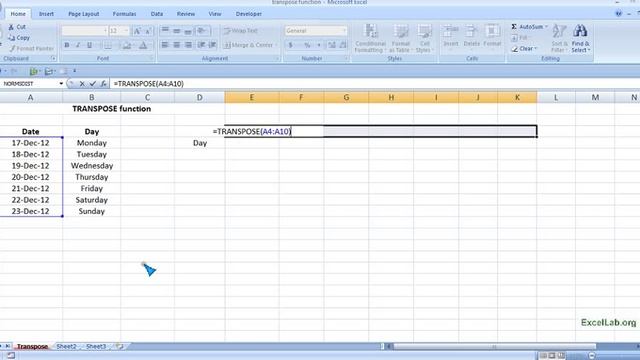640x360 pixels.
Task: Increase the cell indent
Action: click(x=212, y=45)
